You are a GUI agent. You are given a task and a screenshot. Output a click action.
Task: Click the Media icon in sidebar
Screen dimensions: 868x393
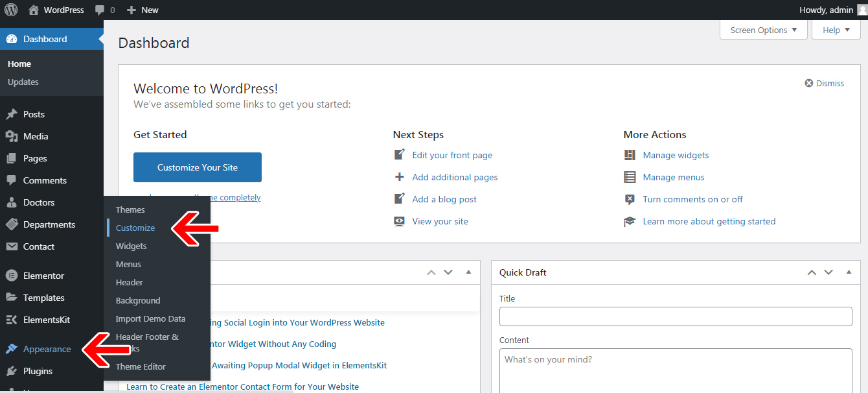coord(12,136)
